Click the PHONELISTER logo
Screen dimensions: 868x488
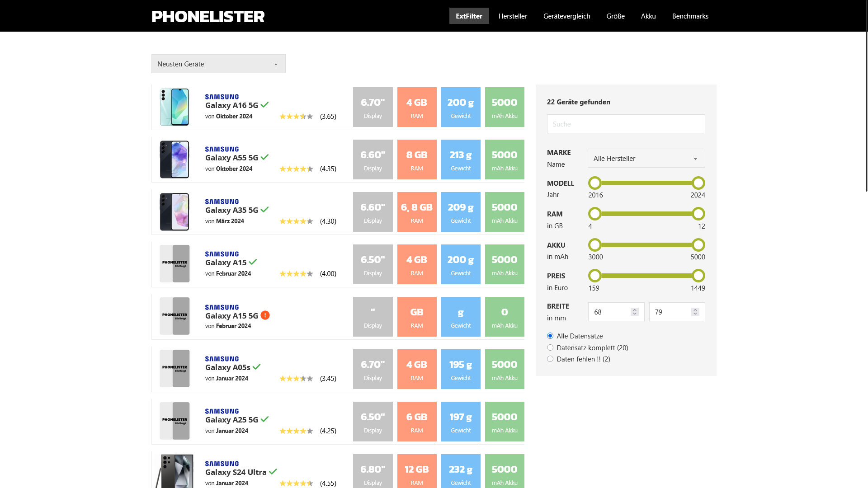pyautogui.click(x=208, y=17)
